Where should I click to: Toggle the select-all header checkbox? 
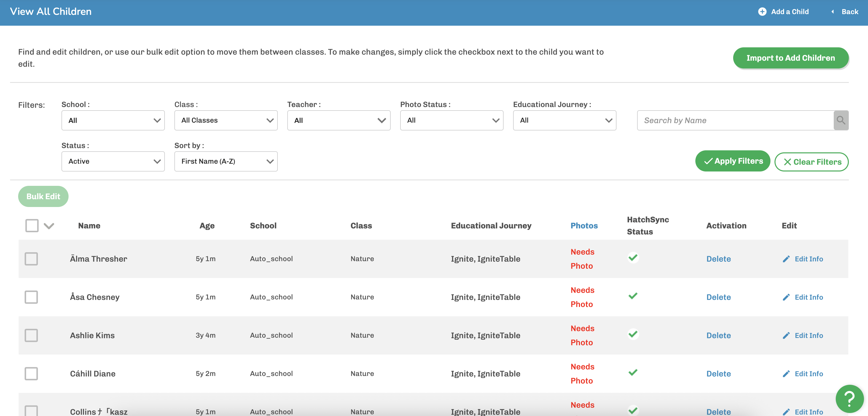click(x=32, y=226)
